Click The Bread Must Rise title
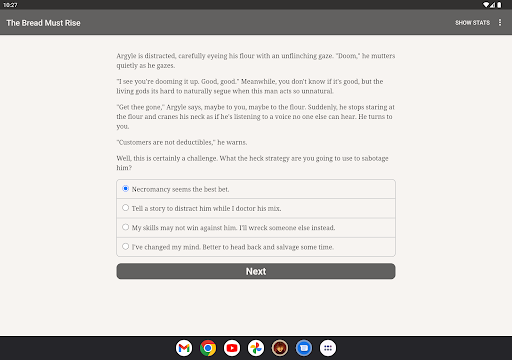 point(43,23)
